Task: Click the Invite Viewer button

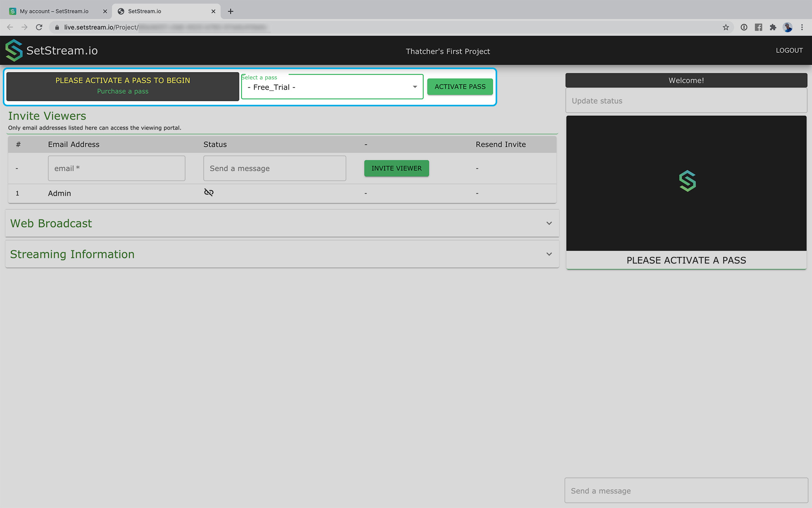Action: click(396, 168)
